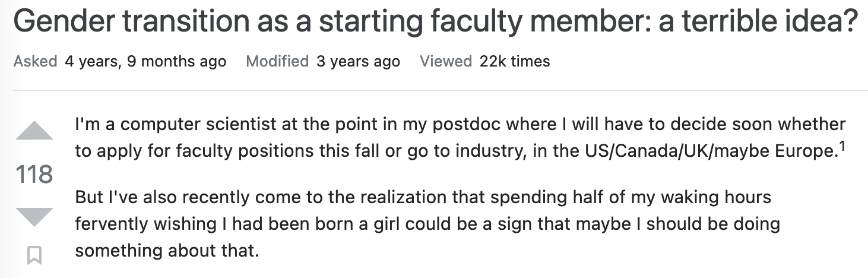The height and width of the screenshot is (278, 868).
Task: Click the "4 years, 9 months ago" timestamp
Action: pyautogui.click(x=145, y=61)
